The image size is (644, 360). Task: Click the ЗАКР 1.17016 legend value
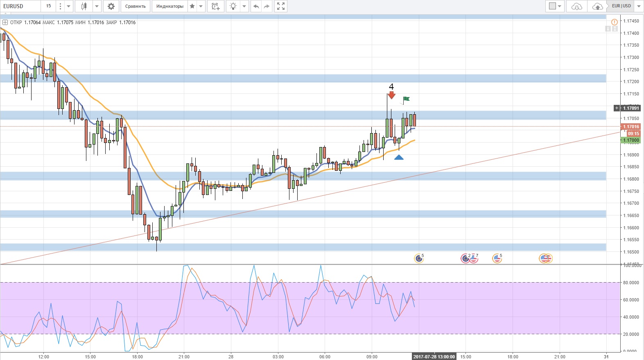coord(121,23)
